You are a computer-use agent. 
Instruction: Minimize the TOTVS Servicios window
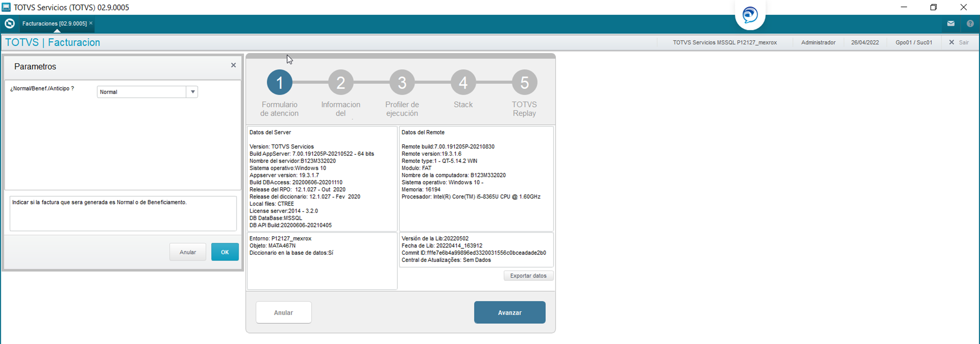[904, 7]
